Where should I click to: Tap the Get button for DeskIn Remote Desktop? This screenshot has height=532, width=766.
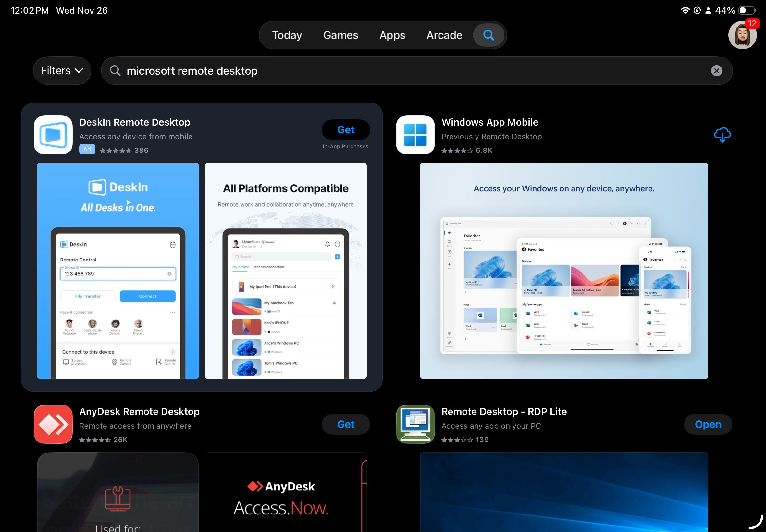coord(346,130)
